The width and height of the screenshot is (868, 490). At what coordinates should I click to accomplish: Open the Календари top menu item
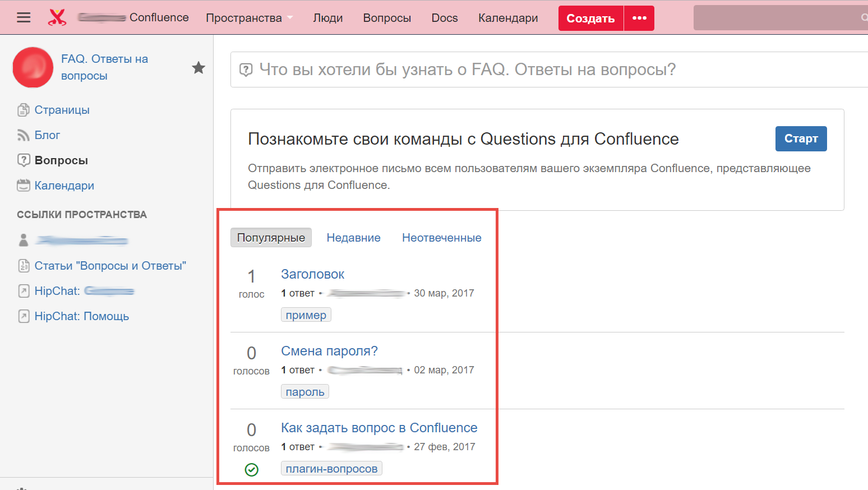508,18
